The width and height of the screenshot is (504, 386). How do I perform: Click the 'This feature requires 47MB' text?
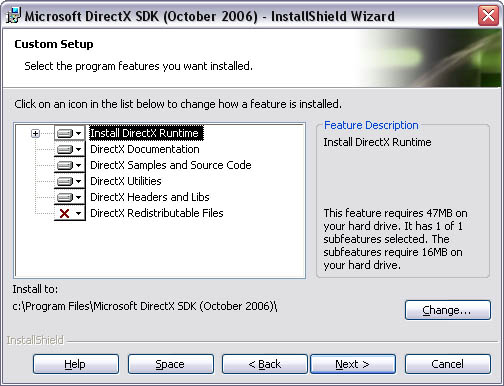pyautogui.click(x=395, y=239)
